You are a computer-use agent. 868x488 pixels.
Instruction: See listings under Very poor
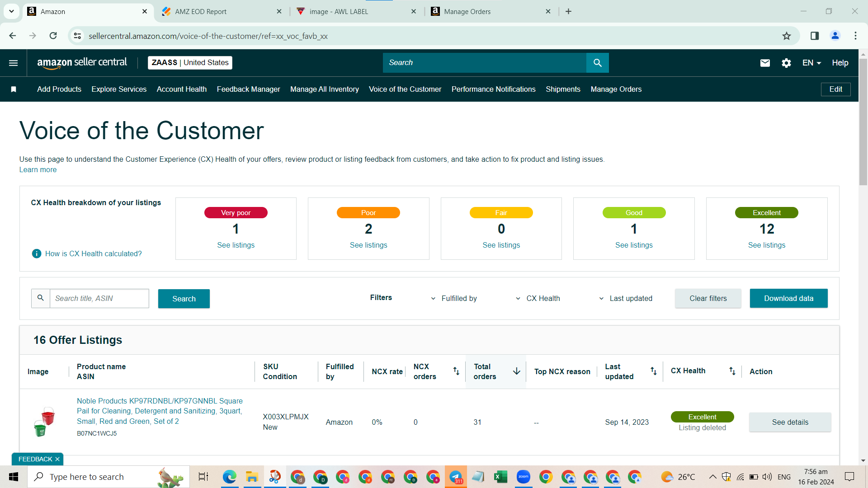point(236,245)
